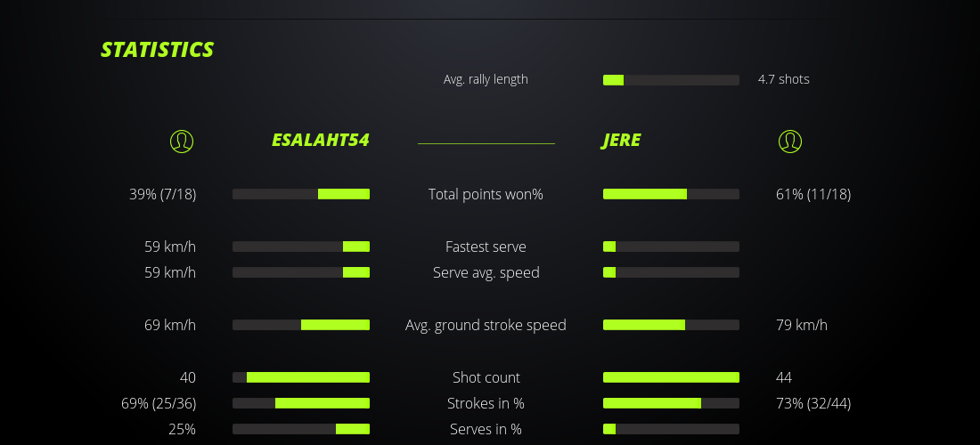Click the Total points won% label
The image size is (980, 445).
click(x=486, y=194)
